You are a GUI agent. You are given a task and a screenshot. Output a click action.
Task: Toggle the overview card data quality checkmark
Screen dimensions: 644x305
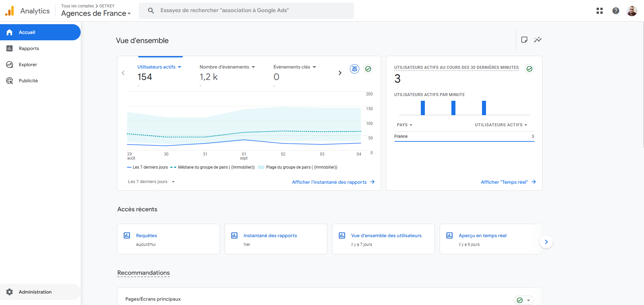[x=368, y=69]
